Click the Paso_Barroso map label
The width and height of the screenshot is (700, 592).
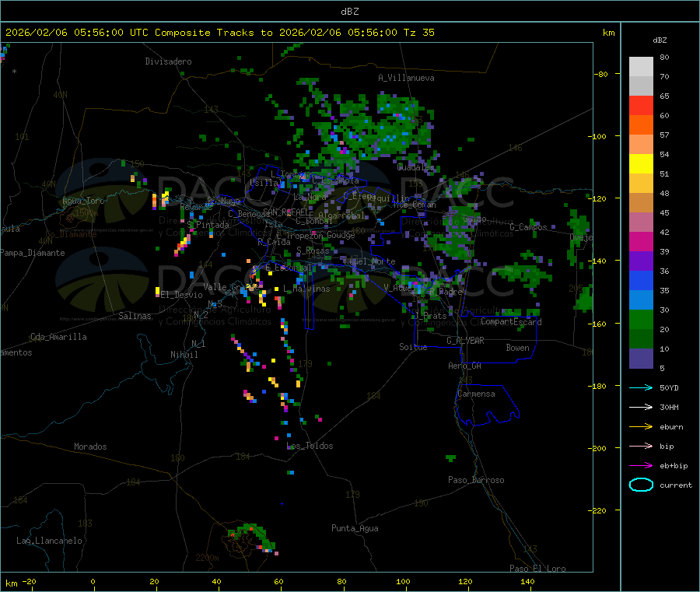pyautogui.click(x=476, y=480)
